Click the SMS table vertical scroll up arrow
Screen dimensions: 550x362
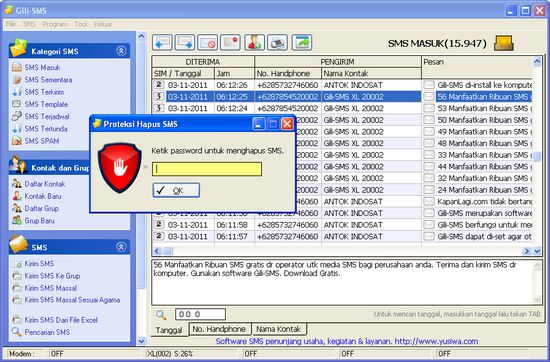(537, 62)
